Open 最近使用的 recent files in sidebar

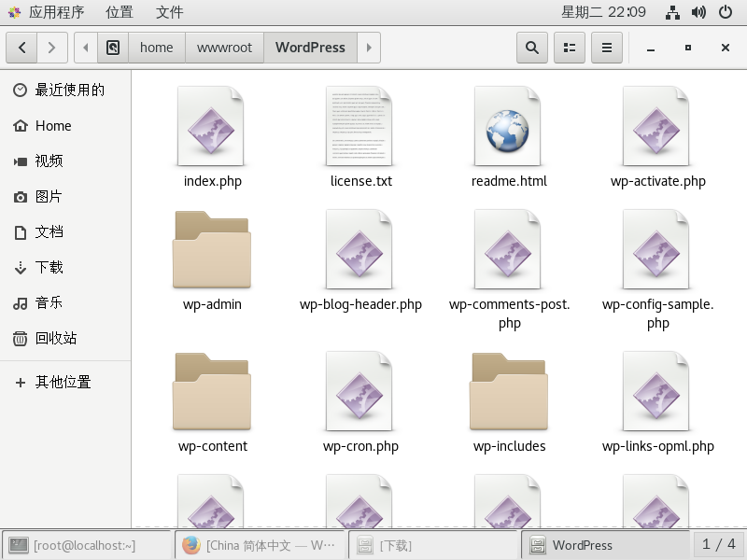pyautogui.click(x=65, y=90)
